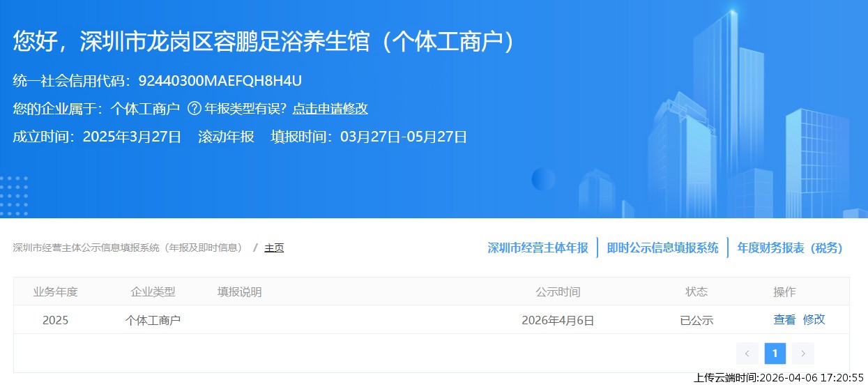Click the 已公示 status cell
This screenshot has height=387, width=868.
click(x=696, y=320)
